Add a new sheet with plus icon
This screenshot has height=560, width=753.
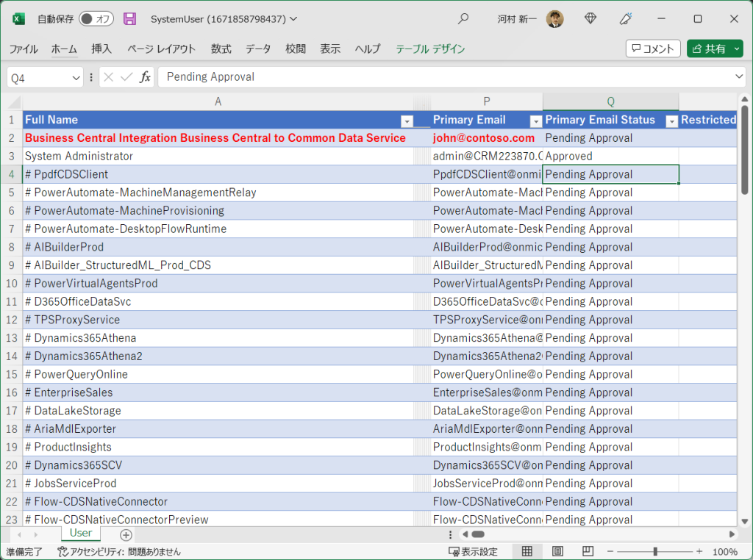pos(126,535)
